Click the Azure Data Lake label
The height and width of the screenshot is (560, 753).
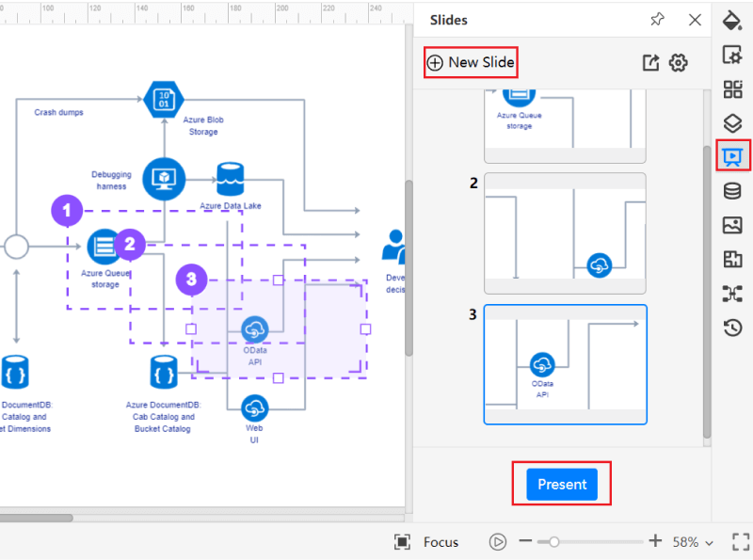231,205
